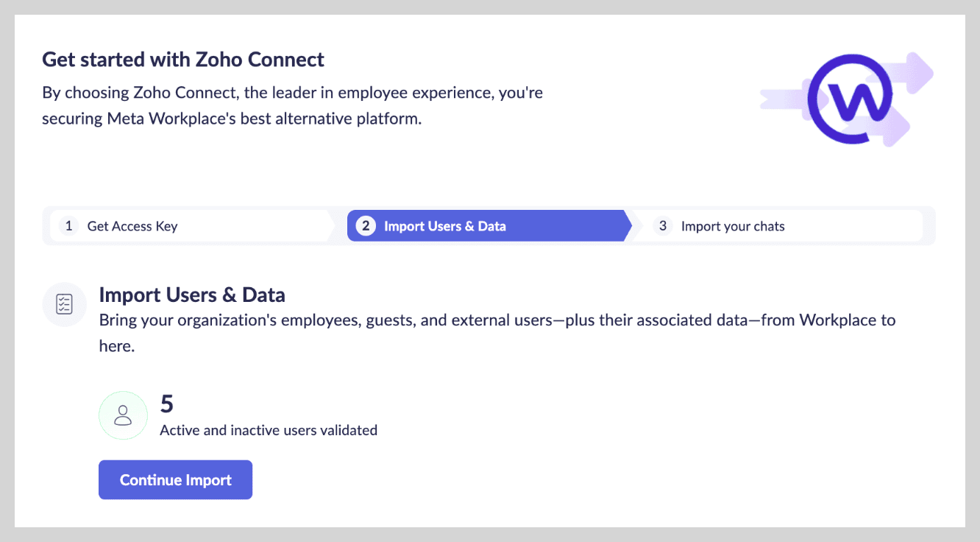Click the user profile icon beside the count
The width and height of the screenshot is (980, 542).
coord(123,415)
